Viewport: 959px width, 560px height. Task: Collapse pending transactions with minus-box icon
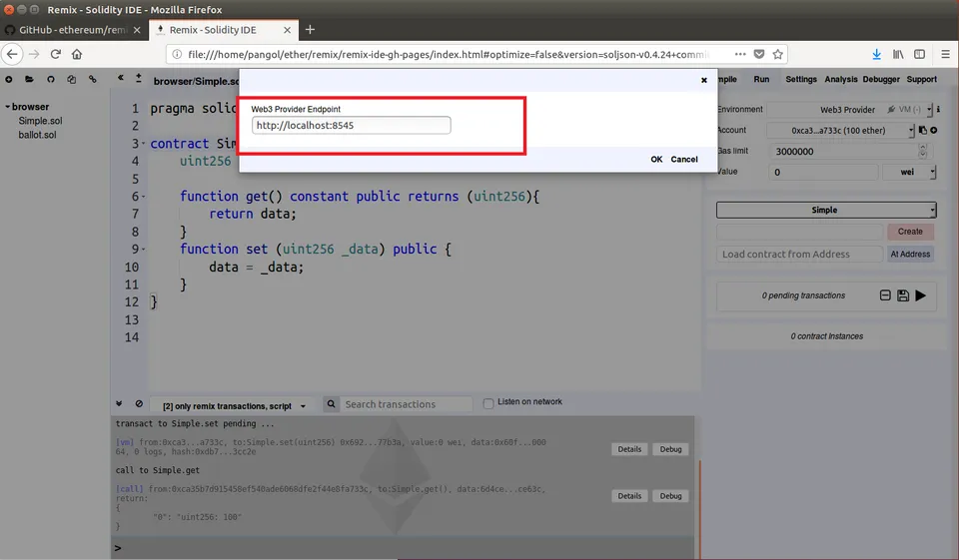(885, 295)
